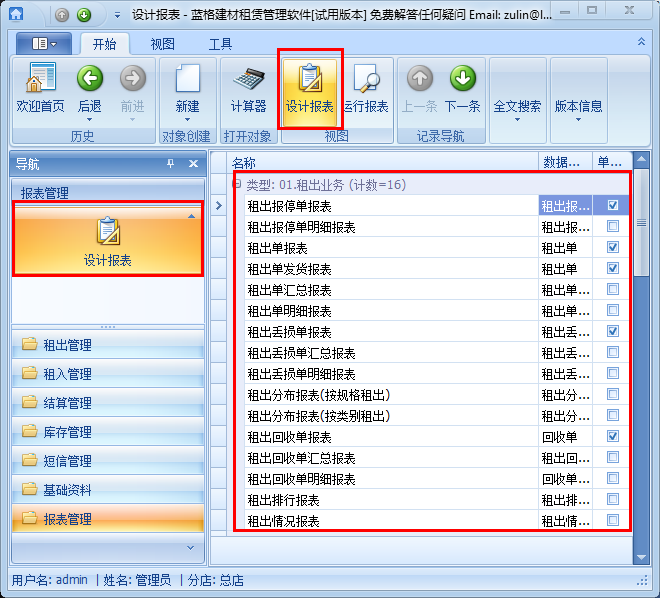
Task: Open the 全文搜索 dropdown arrow
Action: 517,120
